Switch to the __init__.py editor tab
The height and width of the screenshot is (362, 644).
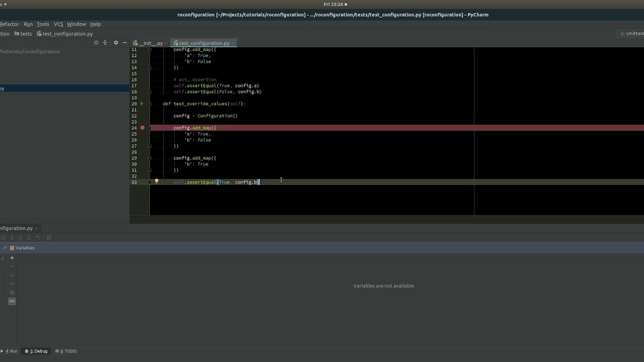coord(150,43)
